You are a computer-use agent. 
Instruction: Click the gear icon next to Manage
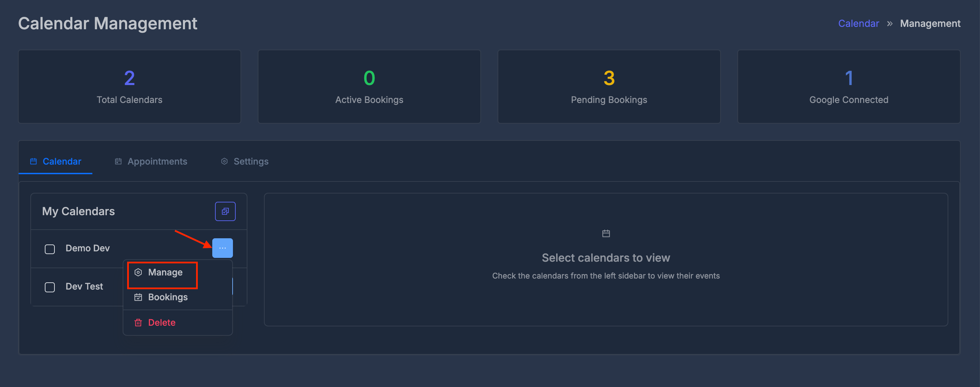[138, 273]
